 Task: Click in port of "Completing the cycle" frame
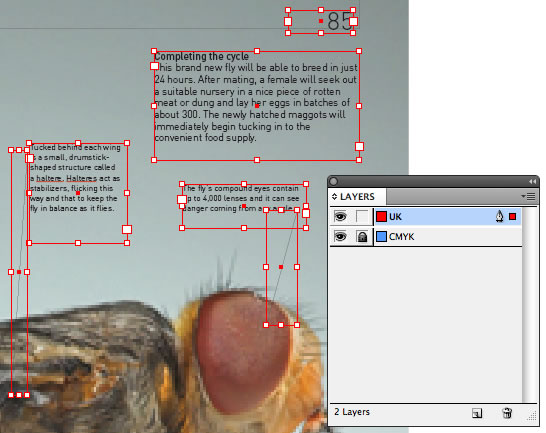coord(154,66)
